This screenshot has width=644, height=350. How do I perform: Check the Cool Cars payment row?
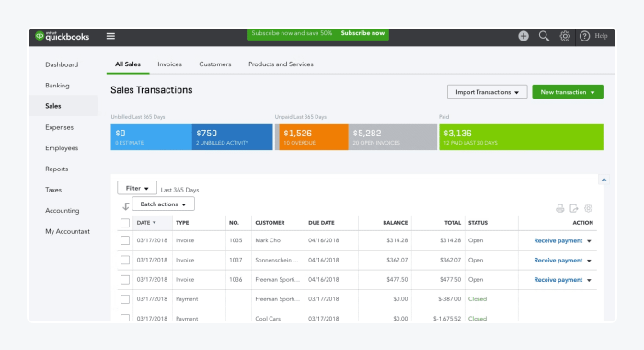pos(125,318)
